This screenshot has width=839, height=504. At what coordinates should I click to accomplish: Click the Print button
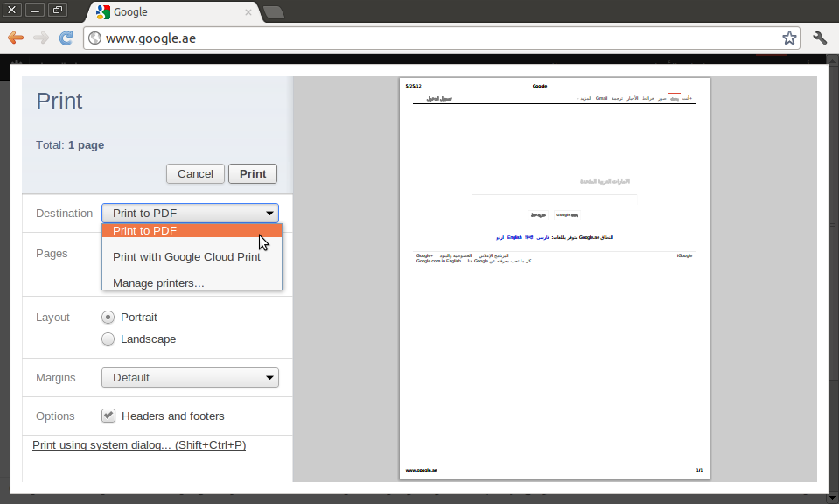click(253, 174)
